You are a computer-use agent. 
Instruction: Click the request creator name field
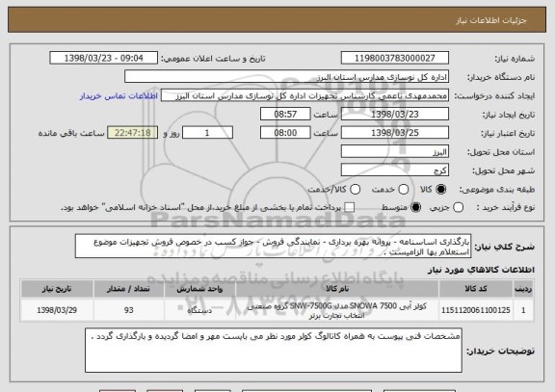304,96
